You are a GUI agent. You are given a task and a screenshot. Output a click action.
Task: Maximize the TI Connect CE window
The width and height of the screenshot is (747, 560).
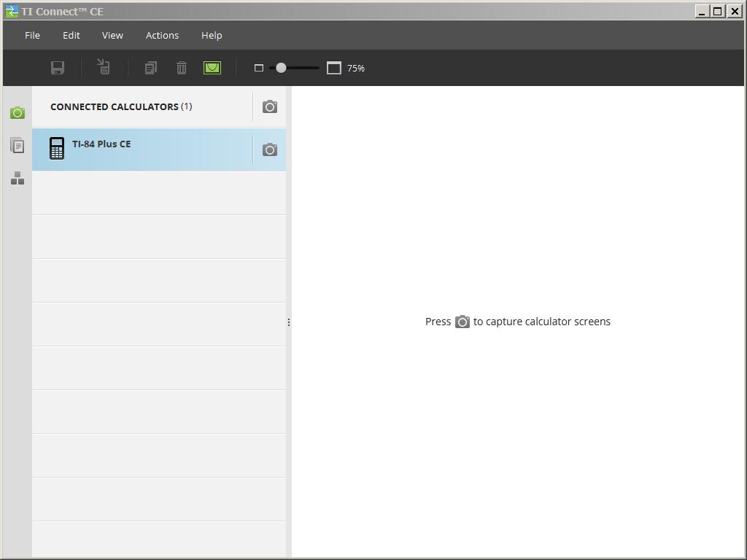718,12
